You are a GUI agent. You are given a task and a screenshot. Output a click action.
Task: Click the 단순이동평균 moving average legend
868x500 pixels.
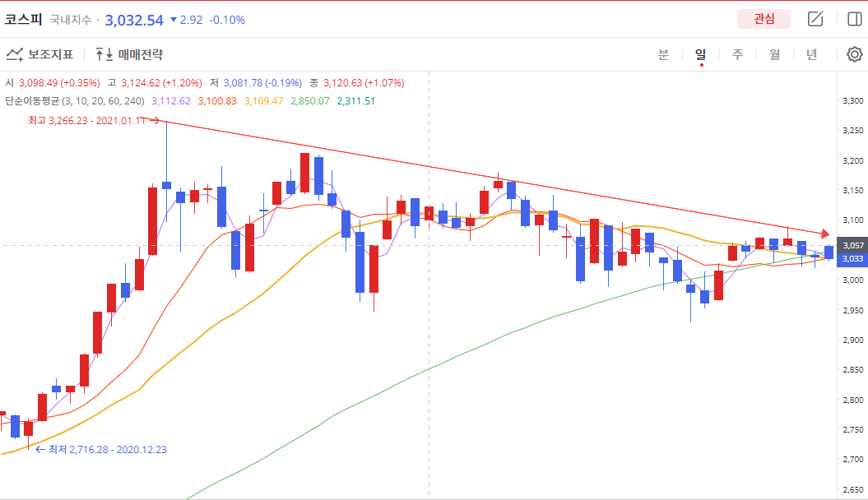(x=75, y=101)
